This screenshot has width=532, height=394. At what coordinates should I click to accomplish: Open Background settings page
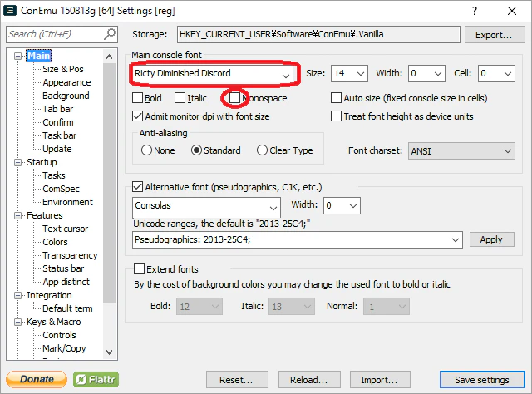[x=66, y=96]
